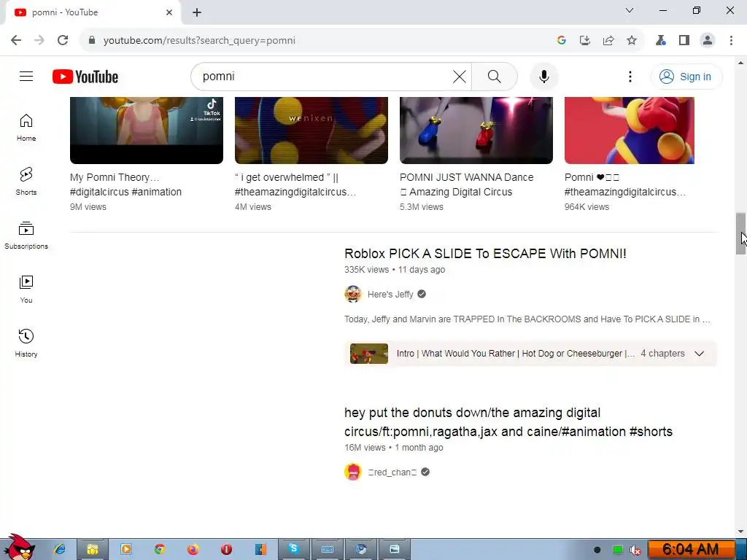Expand the 4 chapters list
Screen dimensions: 747x560
click(x=699, y=354)
